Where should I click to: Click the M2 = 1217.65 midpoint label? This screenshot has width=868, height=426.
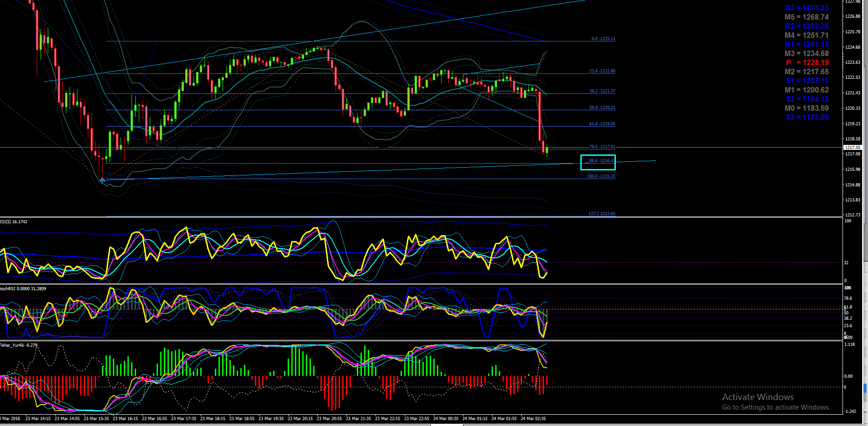click(x=807, y=72)
